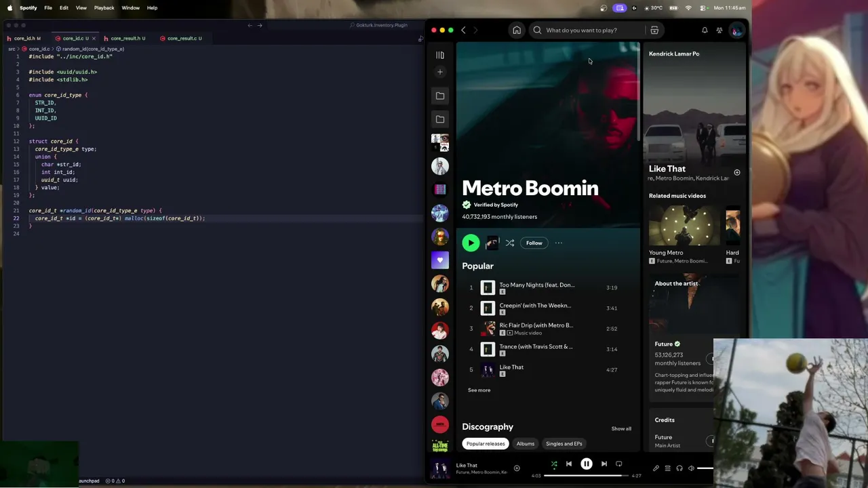Open more options for Metro Boomin
Screen dimensions: 868x488
click(x=559, y=243)
